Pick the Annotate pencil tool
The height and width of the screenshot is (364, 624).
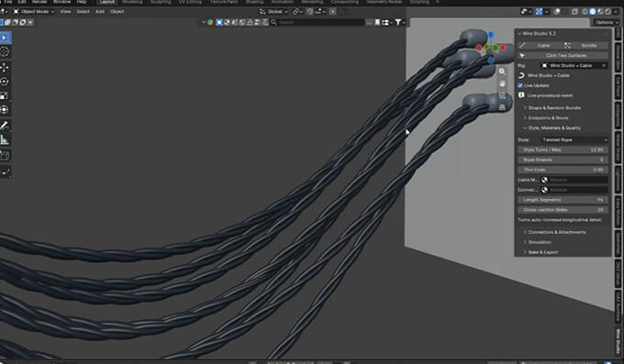point(5,126)
